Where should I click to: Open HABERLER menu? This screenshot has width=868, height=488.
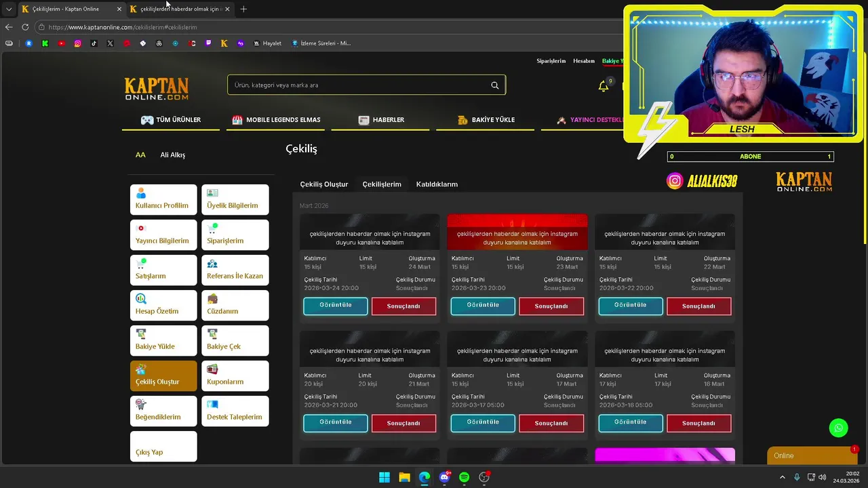pyautogui.click(x=381, y=120)
